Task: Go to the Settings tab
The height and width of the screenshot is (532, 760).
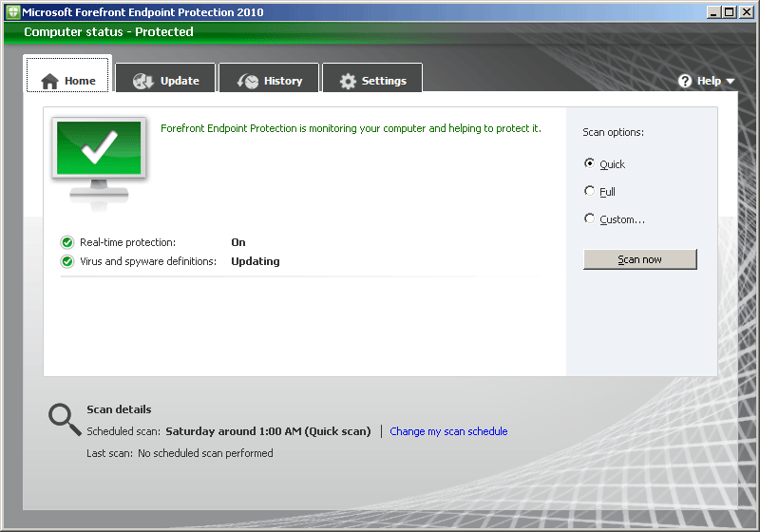Action: (x=372, y=78)
